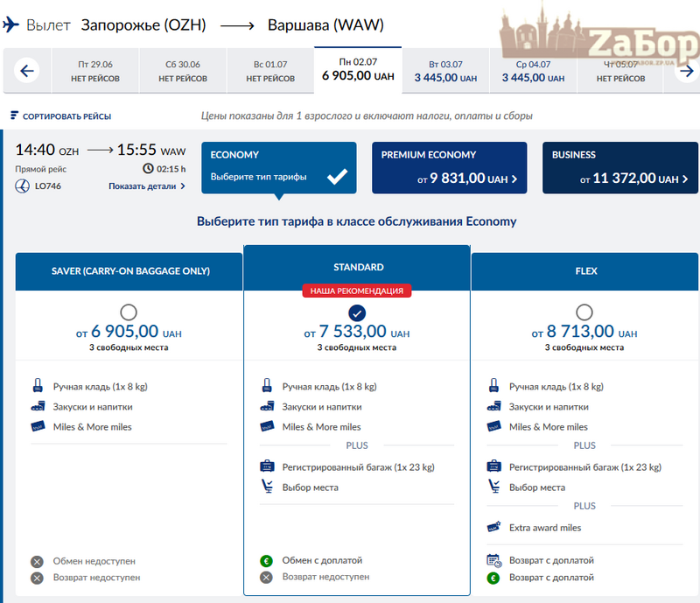The image size is (700, 603).
Task: Show flight details for LO746
Action: [147, 186]
